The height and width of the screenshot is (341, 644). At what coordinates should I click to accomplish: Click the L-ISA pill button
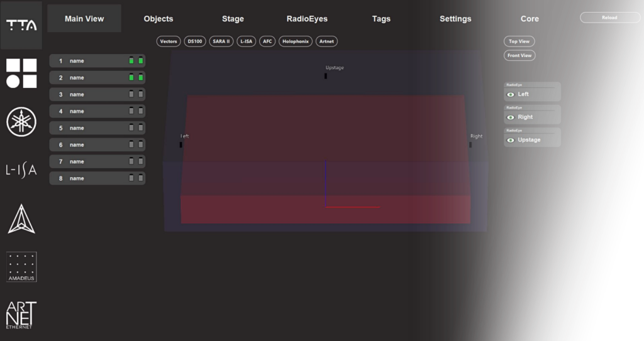coord(247,41)
